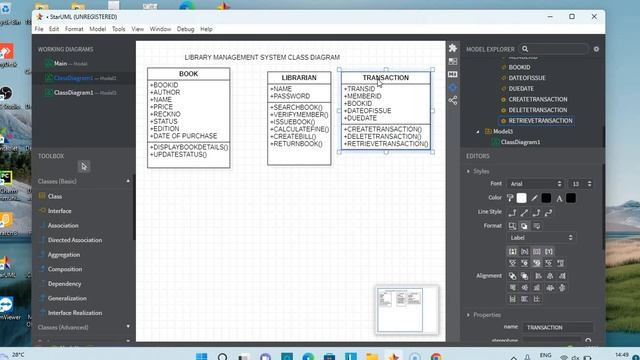
Task: Pick the Interface Realization tool
Action: pos(75,313)
